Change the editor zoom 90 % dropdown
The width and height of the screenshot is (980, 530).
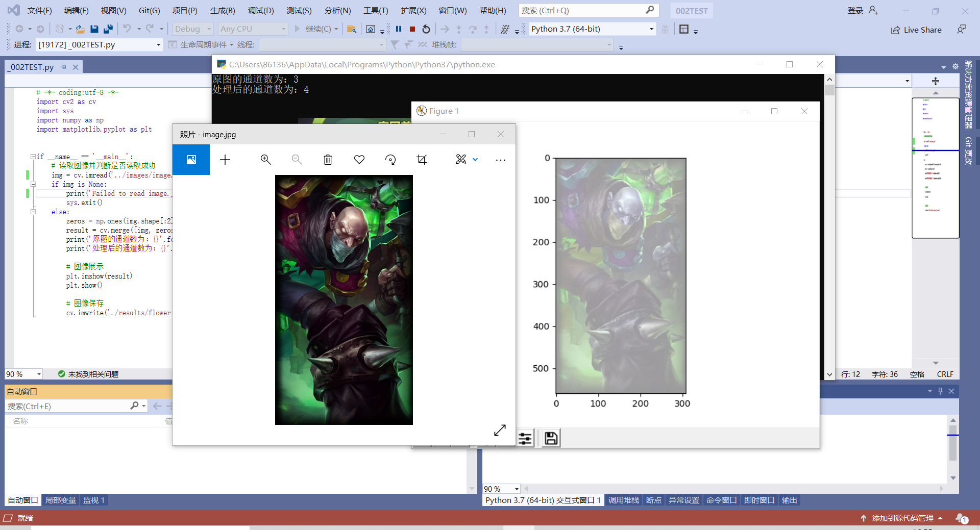point(23,374)
